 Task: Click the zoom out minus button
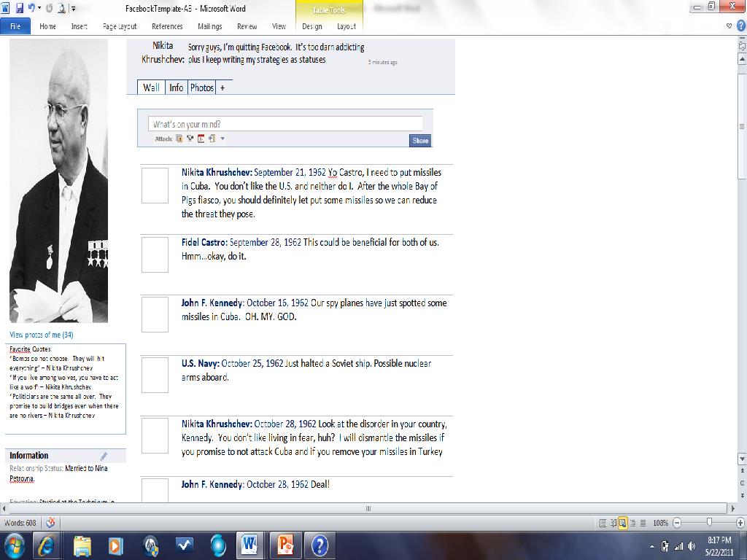(x=677, y=523)
